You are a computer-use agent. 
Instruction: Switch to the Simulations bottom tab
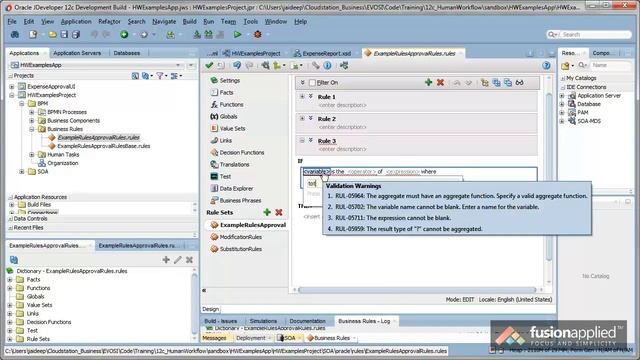[263, 321]
